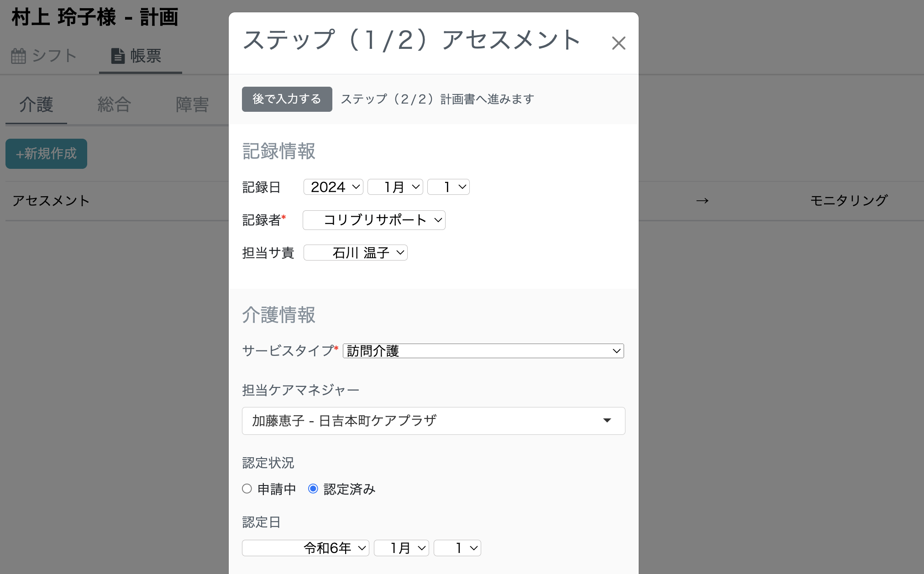Open the 担当サ責 dropdown showing 石川 温子
The image size is (924, 574).
coord(355,252)
